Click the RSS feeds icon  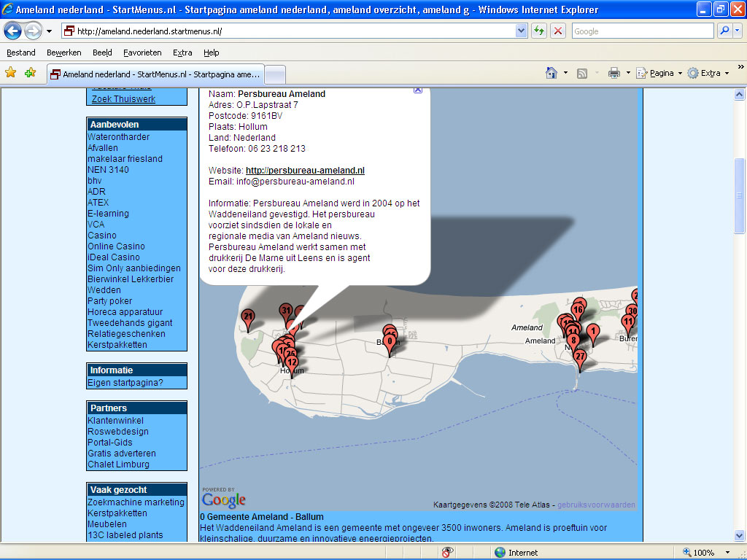click(x=581, y=74)
